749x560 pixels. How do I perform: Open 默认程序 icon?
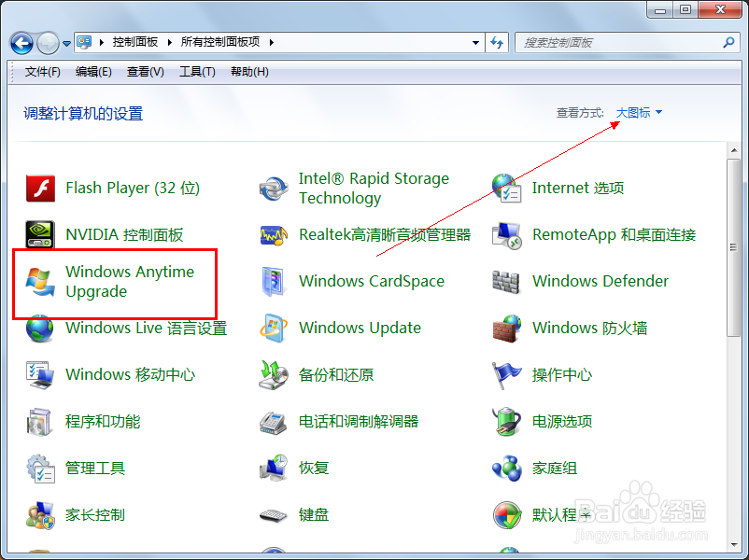[x=507, y=515]
